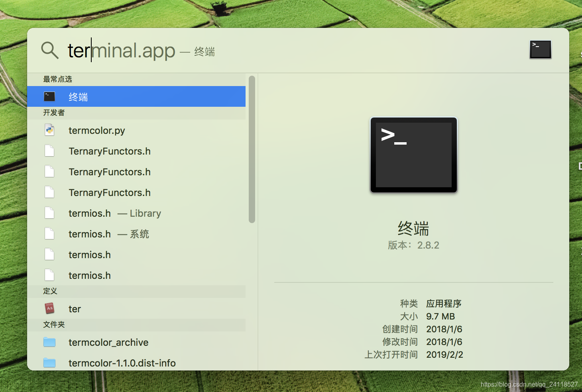Click the 创建时间 label
Image resolution: width=582 pixels, height=392 pixels.
(x=400, y=329)
